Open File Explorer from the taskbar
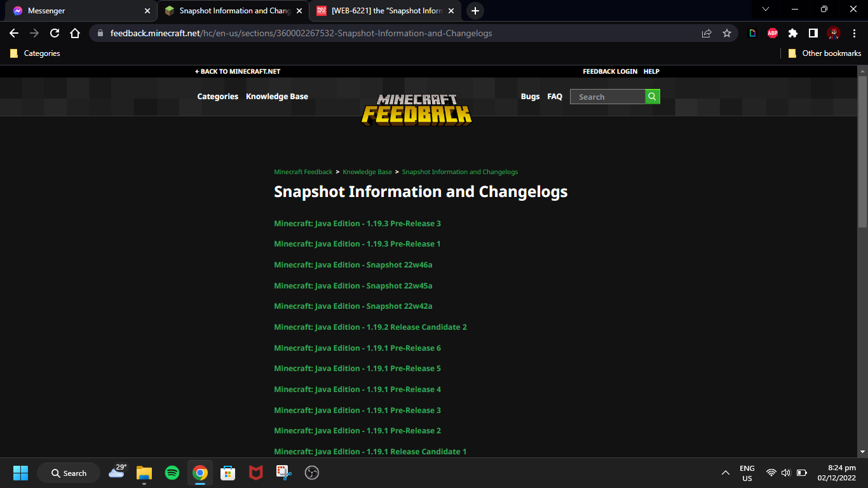 click(144, 473)
